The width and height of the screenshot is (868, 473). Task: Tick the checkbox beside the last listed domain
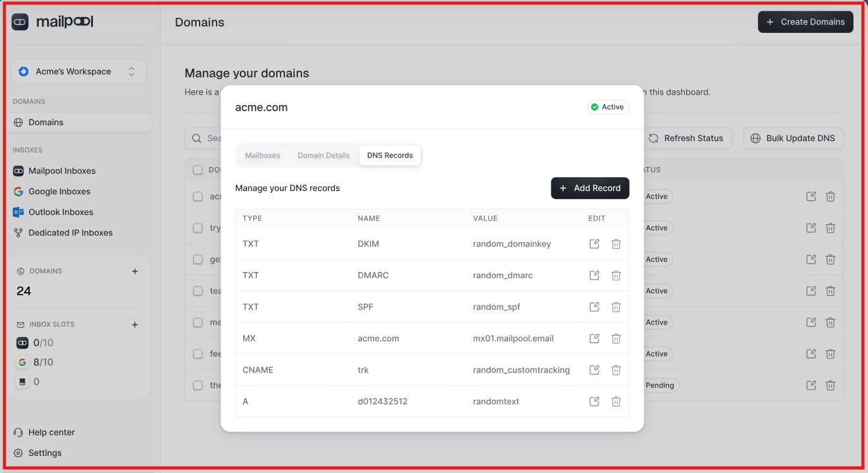pyautogui.click(x=198, y=385)
